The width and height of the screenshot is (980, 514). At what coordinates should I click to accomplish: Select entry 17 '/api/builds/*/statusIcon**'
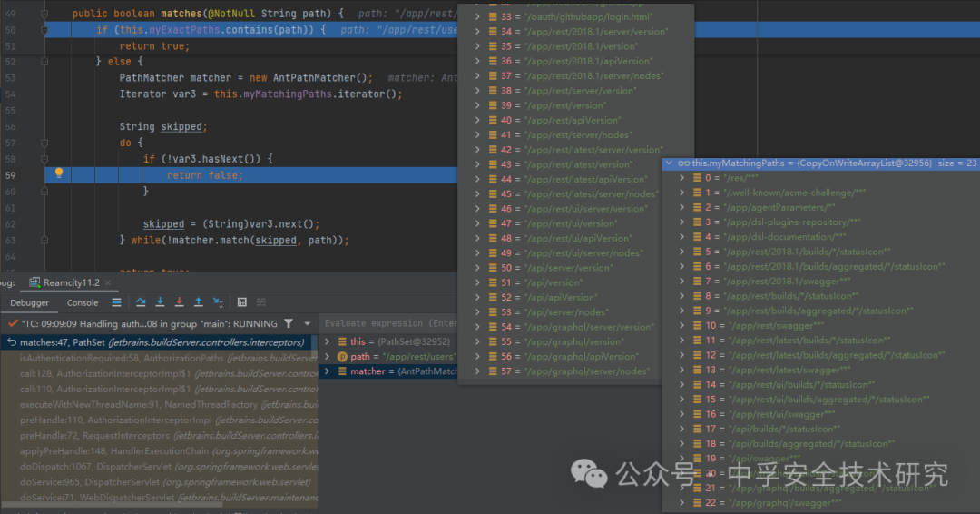[821, 429]
